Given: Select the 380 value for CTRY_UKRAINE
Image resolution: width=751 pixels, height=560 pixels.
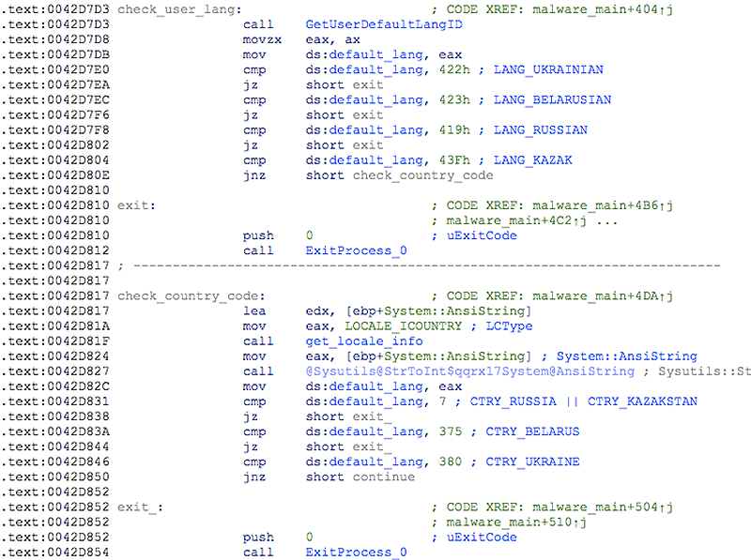Looking at the screenshot, I should tap(451, 462).
